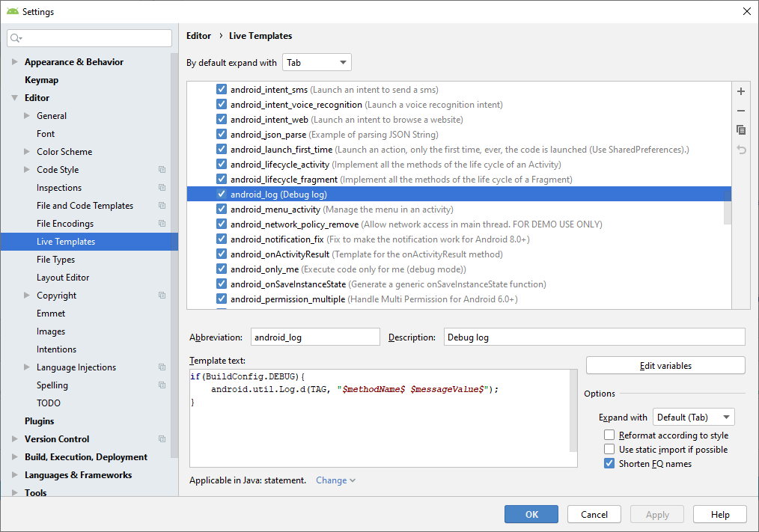Screen dimensions: 759x532
Task: Select File Encodings in settings tree
Action: coord(65,224)
